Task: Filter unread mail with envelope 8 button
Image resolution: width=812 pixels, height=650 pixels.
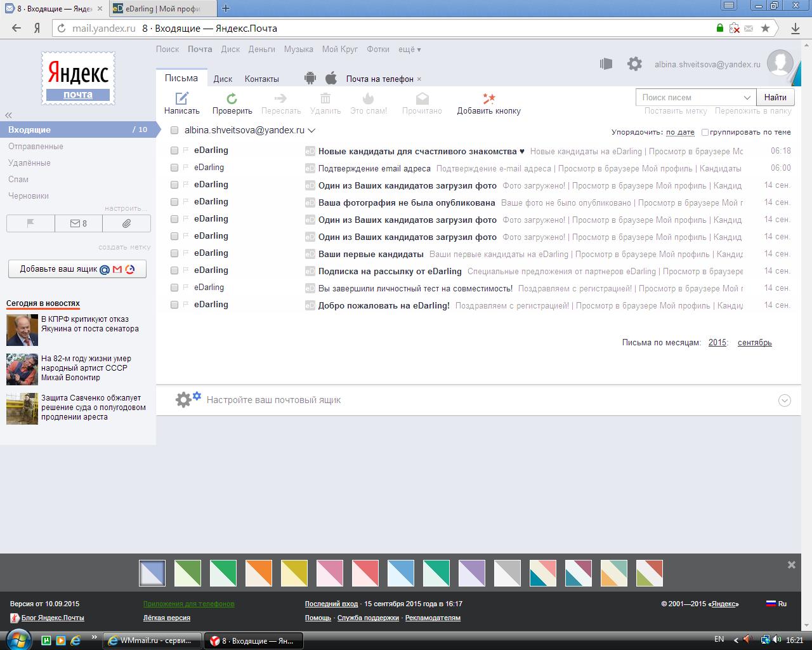Action: [x=78, y=223]
